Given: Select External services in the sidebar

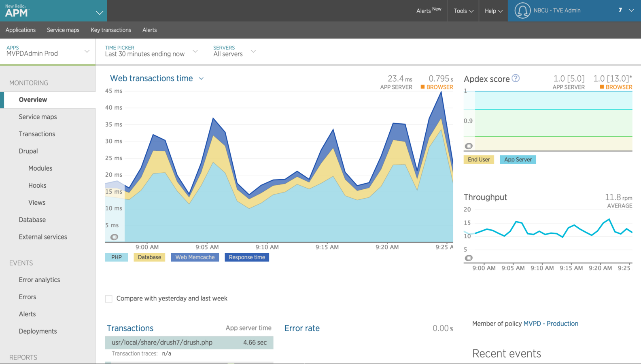Looking at the screenshot, I should [x=43, y=237].
